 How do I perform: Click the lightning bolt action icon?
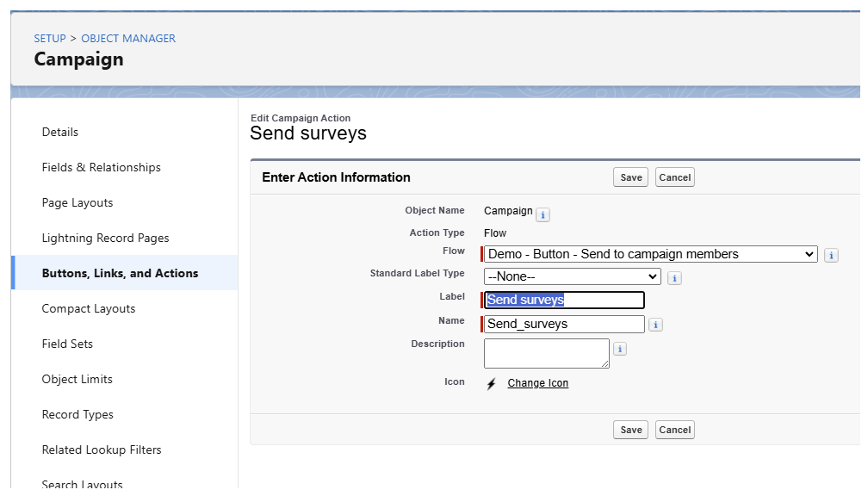tap(491, 384)
